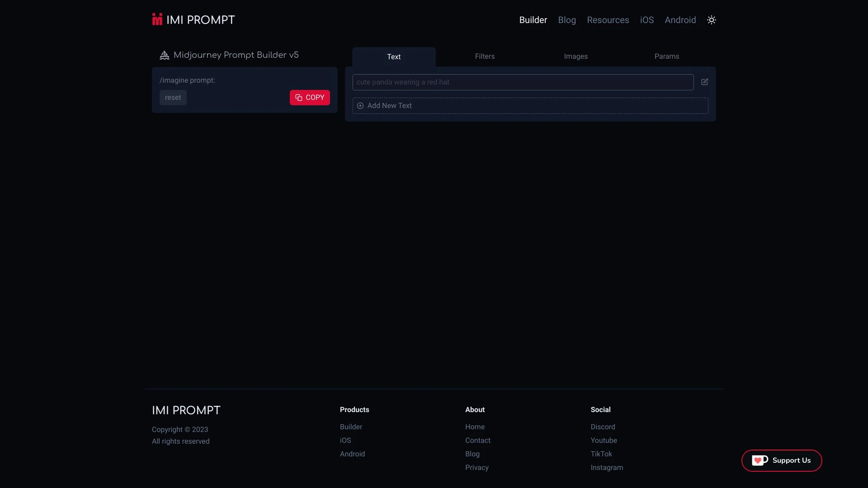Viewport: 868px width, 488px height.
Task: Select the Android navigation link
Action: point(680,20)
